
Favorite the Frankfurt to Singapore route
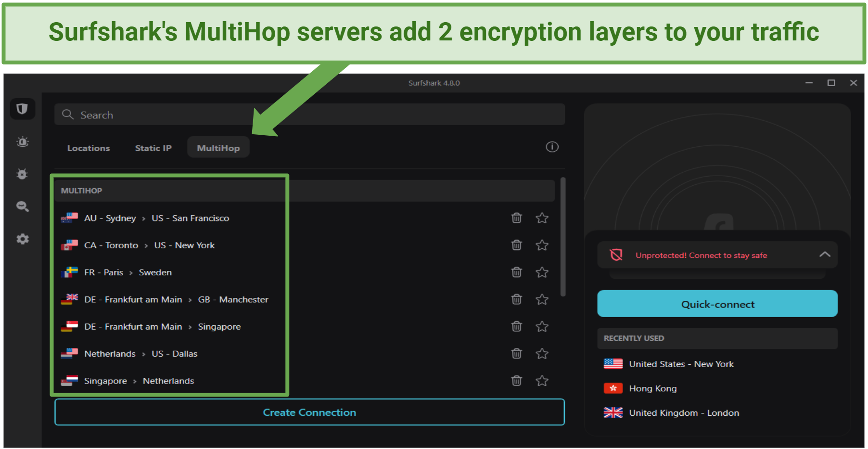pos(542,326)
